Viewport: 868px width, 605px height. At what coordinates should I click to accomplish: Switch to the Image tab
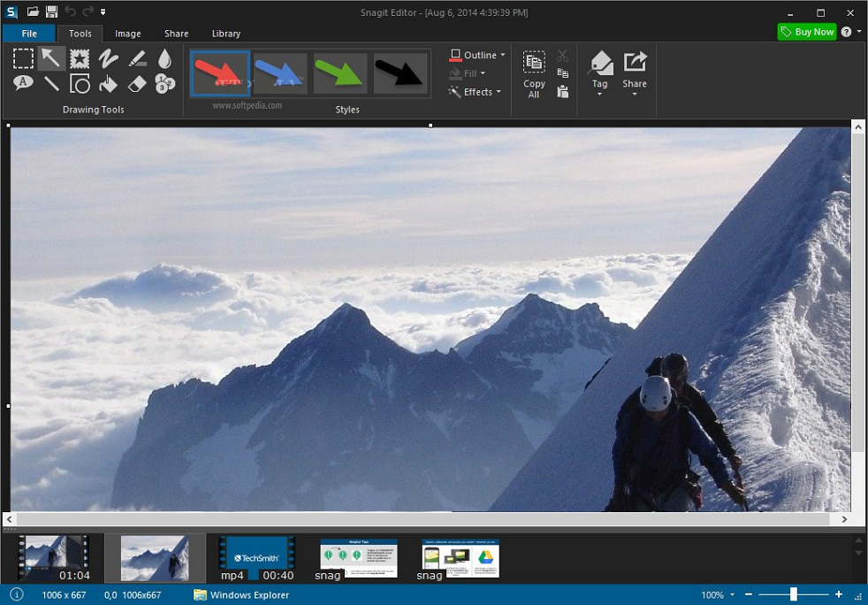[x=128, y=34]
